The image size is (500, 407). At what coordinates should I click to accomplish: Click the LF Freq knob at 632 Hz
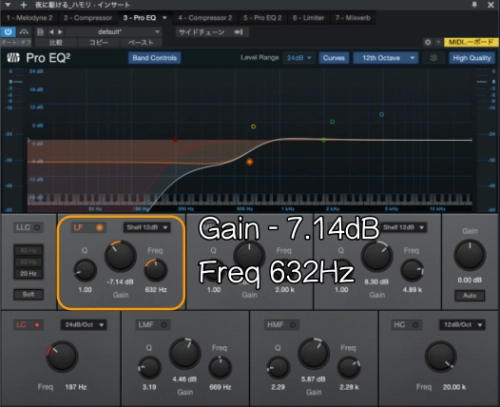(156, 270)
